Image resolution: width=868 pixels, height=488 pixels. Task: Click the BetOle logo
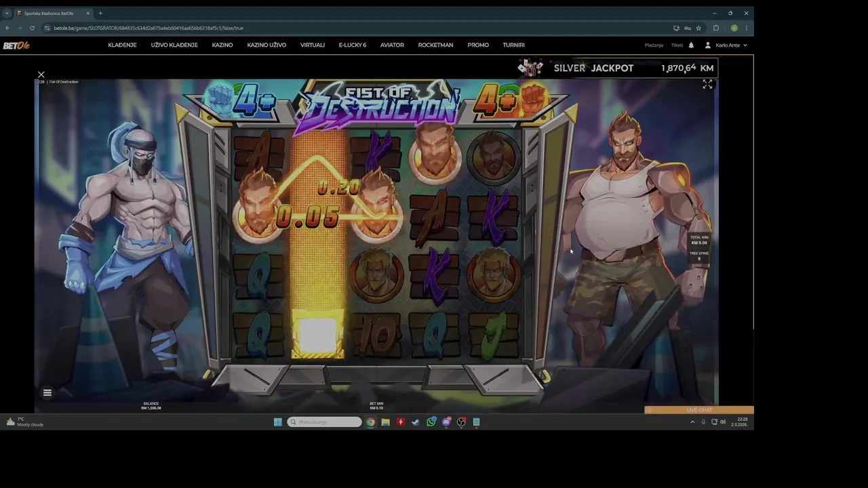click(x=16, y=45)
